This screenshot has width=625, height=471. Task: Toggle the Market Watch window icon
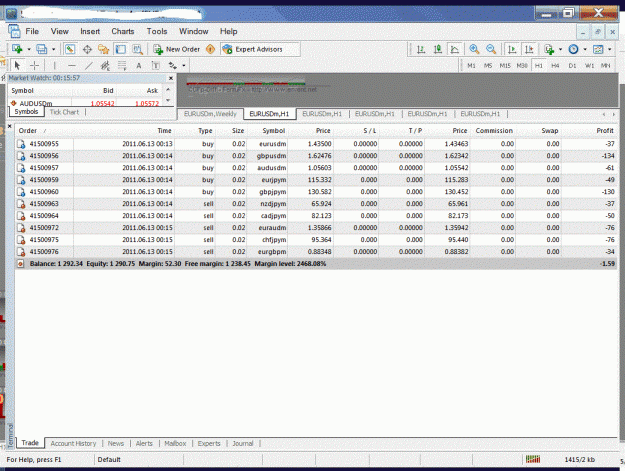pos(70,49)
